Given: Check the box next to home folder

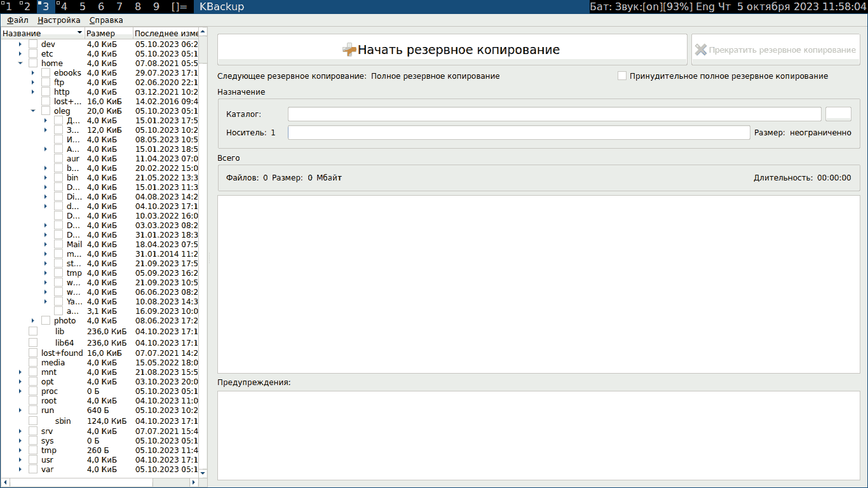Looking at the screenshot, I should (x=33, y=63).
